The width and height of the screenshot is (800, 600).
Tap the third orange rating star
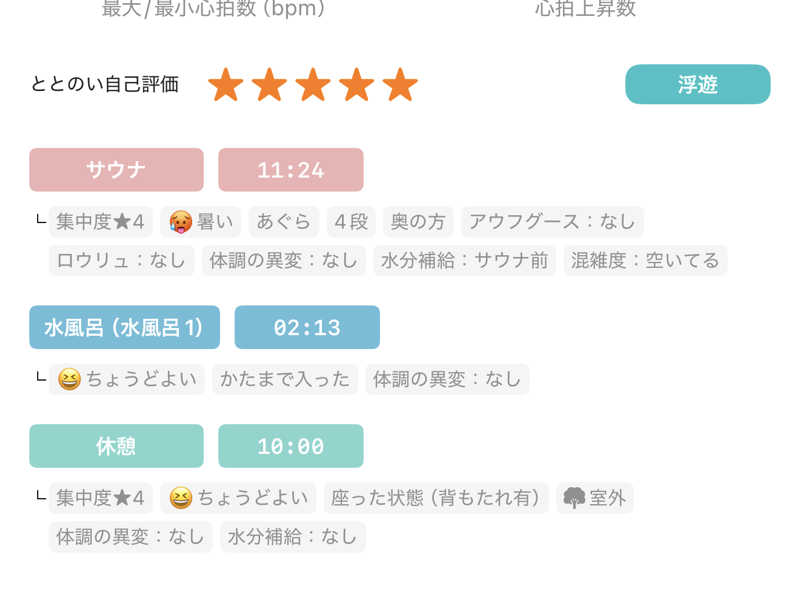tap(313, 85)
